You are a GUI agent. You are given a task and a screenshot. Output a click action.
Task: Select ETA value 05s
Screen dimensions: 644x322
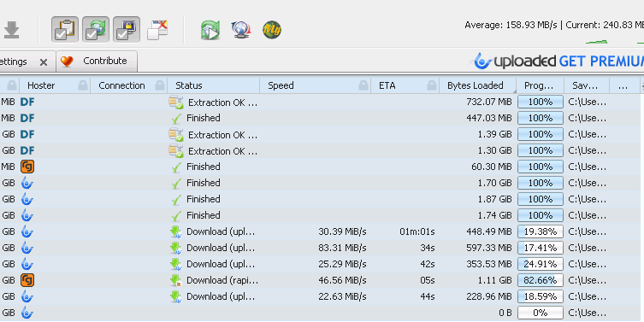pos(427,280)
